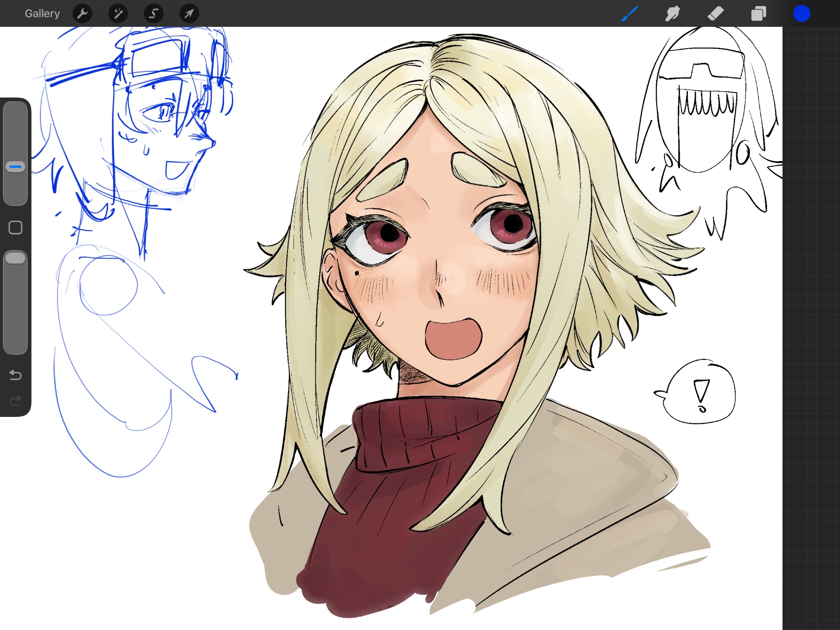Screen dimensions: 840x630
Task: Activate the Selection tool
Action: 154,13
